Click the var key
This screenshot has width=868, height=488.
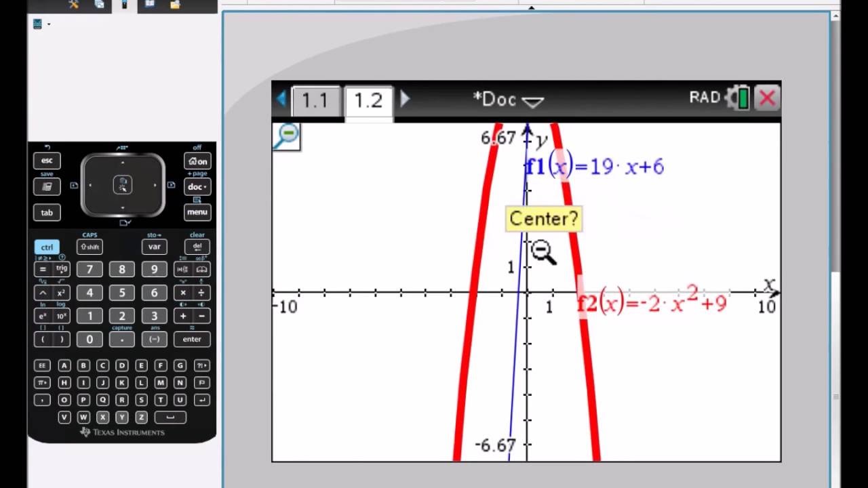(155, 247)
